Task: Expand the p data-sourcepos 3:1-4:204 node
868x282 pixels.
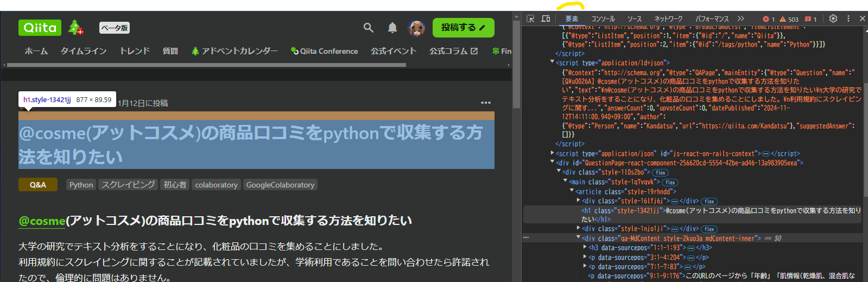Action: [585, 257]
